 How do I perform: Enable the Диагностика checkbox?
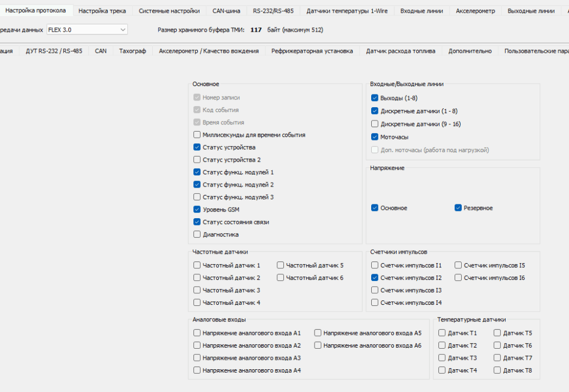(197, 234)
